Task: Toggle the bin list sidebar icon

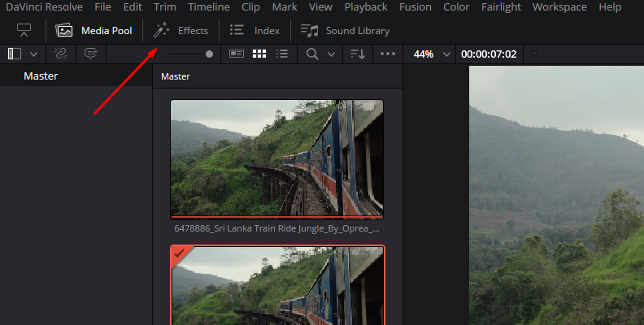Action: pos(15,54)
